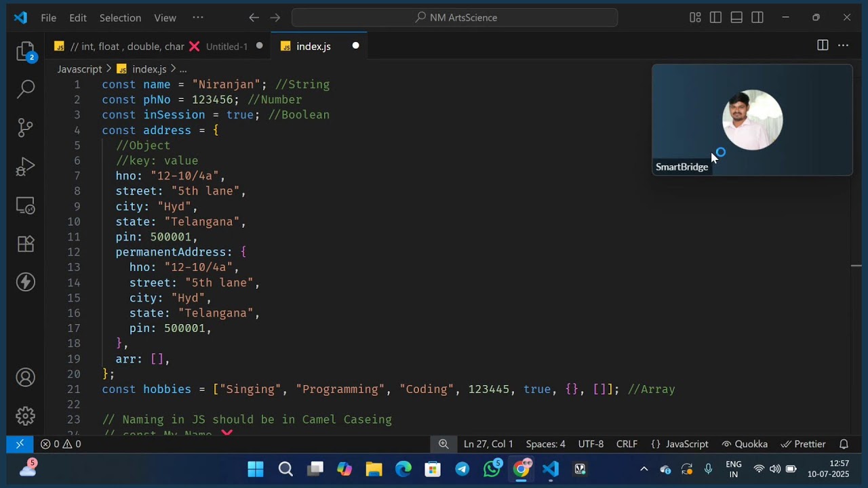The image size is (868, 488).
Task: Open Task View in taskbar
Action: [x=315, y=469]
